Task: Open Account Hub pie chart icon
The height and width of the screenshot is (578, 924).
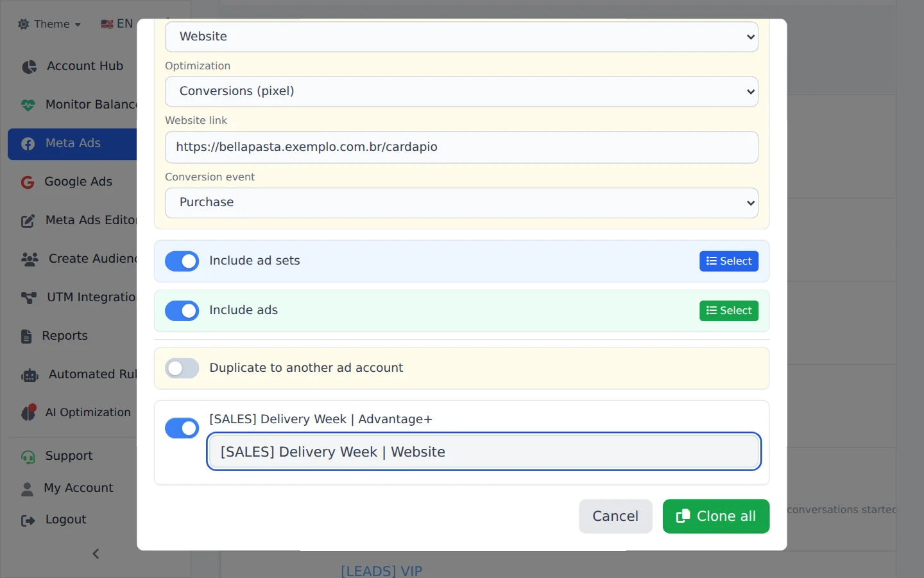Action: [x=29, y=67]
